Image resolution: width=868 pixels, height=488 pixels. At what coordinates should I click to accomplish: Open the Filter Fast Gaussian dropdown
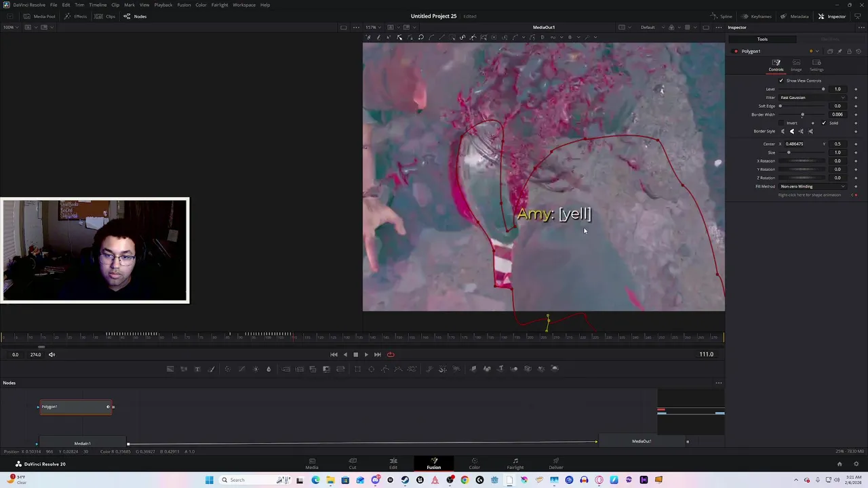(812, 98)
